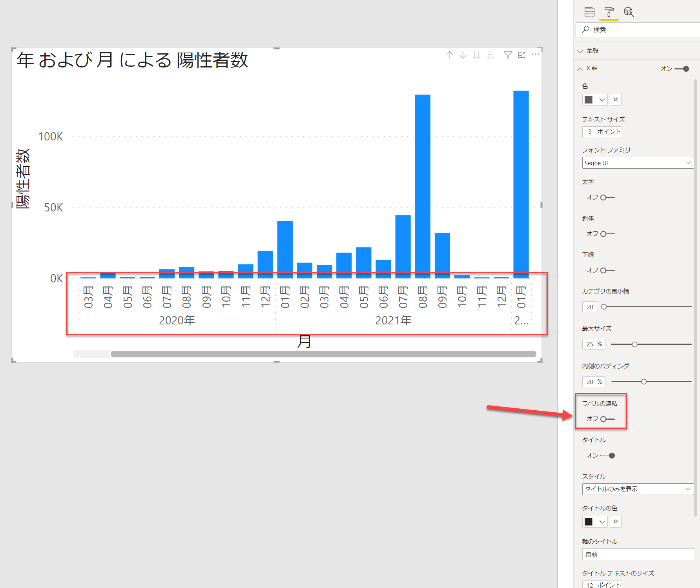Open the visual filter funnel icon
700x588 pixels.
508,55
